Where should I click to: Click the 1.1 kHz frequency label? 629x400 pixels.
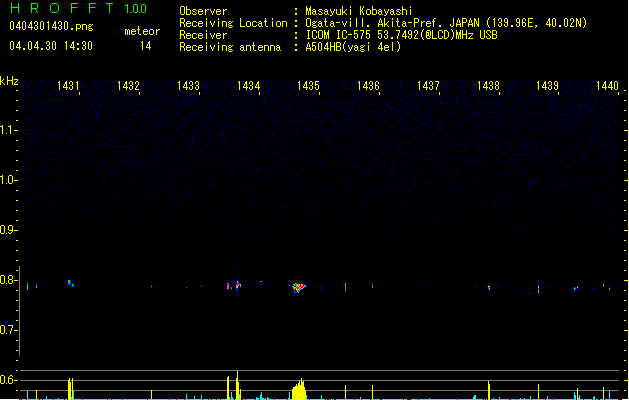[8, 130]
